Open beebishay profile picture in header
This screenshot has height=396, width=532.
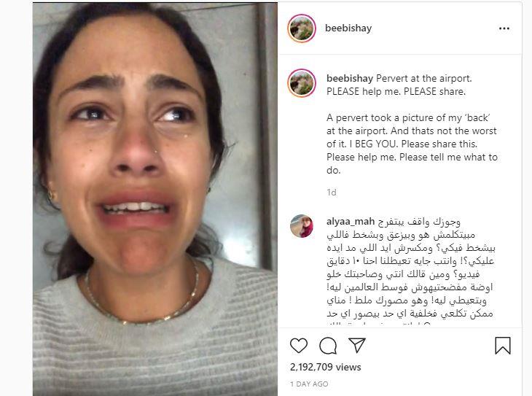(x=302, y=28)
